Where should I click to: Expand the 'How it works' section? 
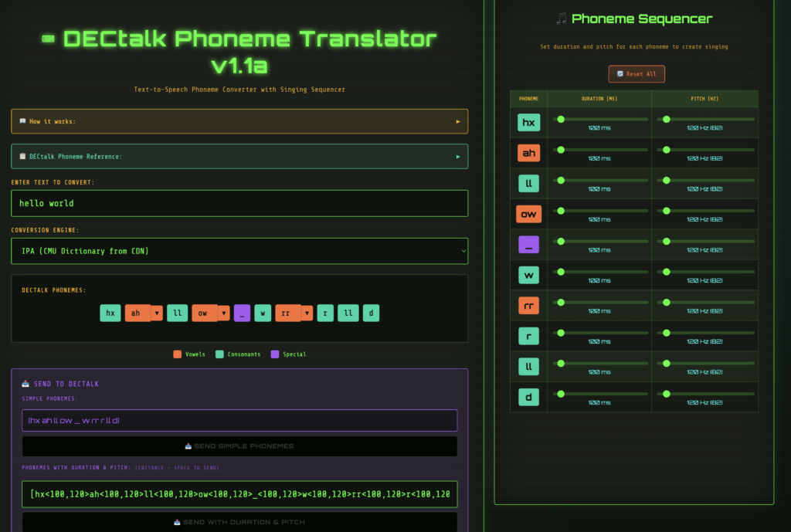(x=239, y=121)
